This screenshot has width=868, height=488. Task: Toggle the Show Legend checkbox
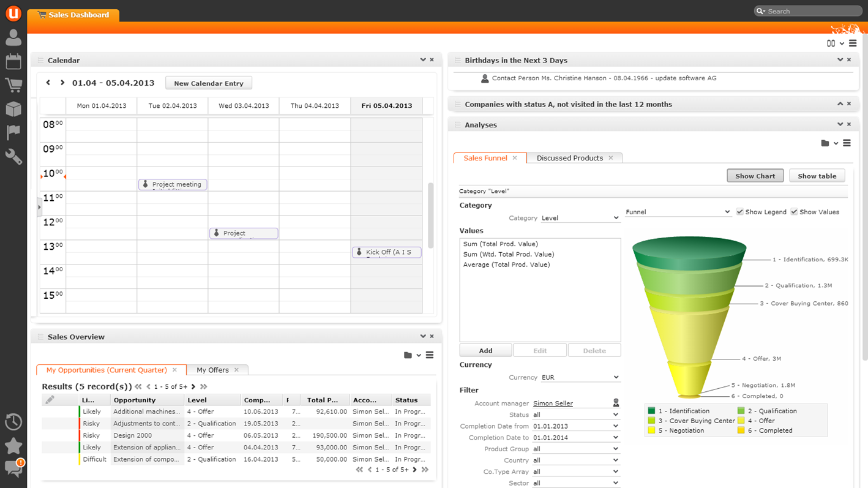point(740,212)
